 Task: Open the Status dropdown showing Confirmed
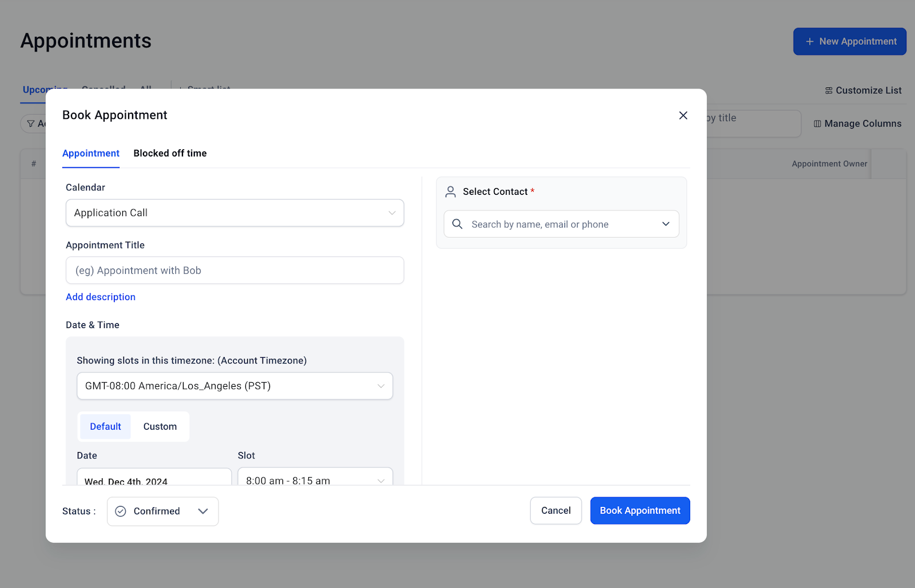[x=162, y=511]
